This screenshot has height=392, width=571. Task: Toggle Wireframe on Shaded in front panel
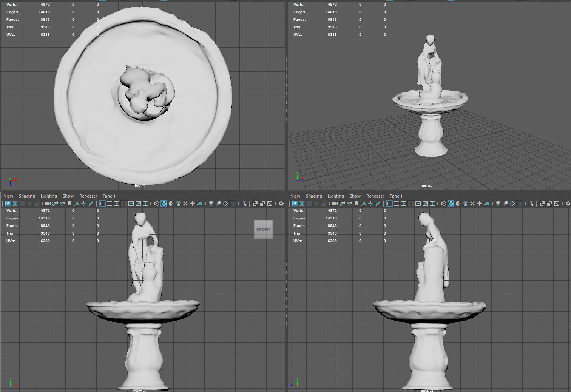[x=178, y=204]
